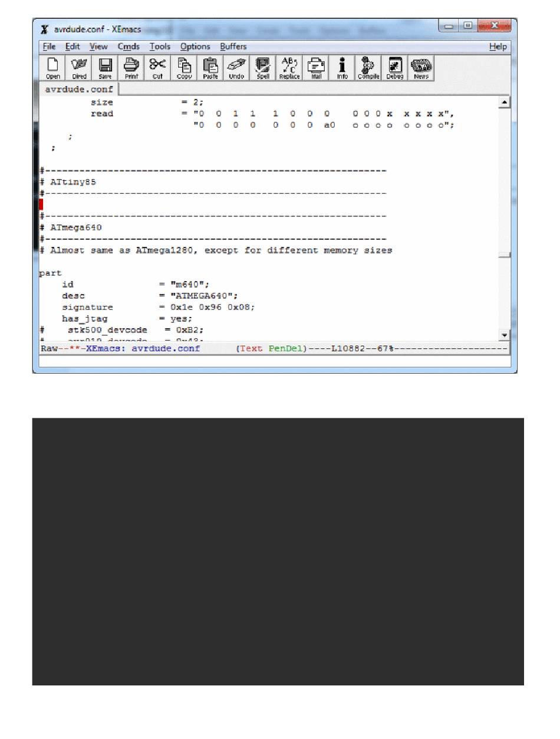Open the File menu

(x=49, y=47)
